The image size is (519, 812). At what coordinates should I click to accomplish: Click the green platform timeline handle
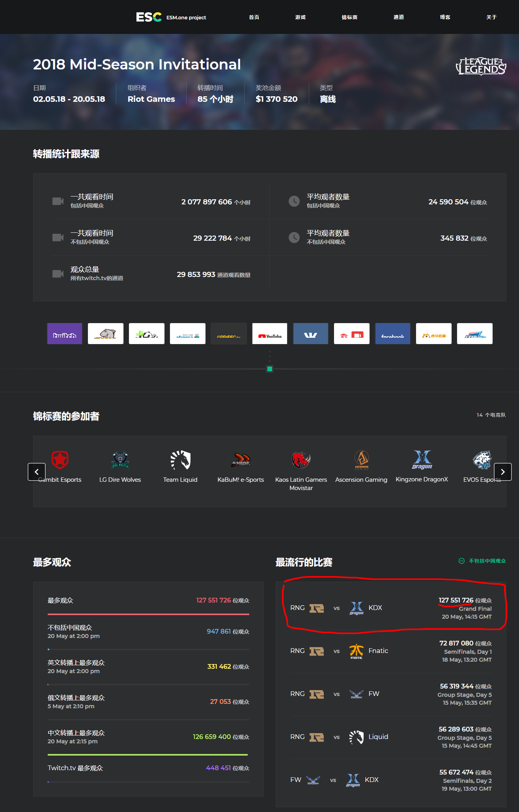pos(270,369)
